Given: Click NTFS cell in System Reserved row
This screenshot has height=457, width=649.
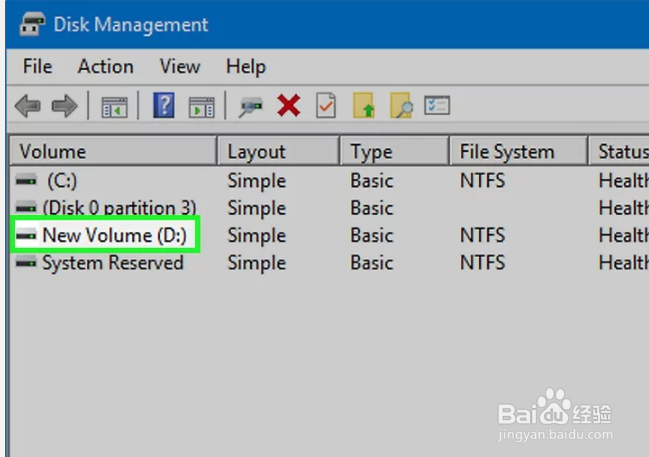Looking at the screenshot, I should click(x=483, y=263).
